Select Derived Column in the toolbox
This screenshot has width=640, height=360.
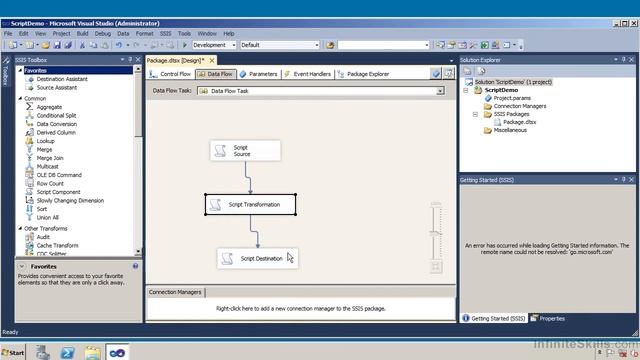pyautogui.click(x=56, y=132)
